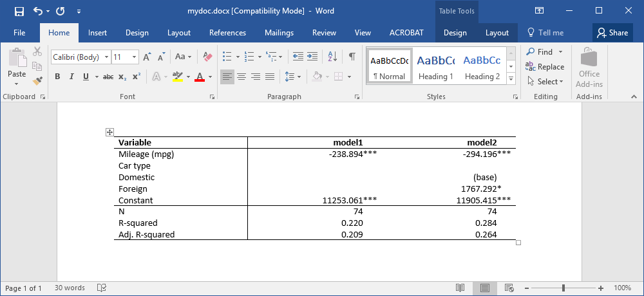The width and height of the screenshot is (644, 296).
Task: Toggle Align Left
Action: click(227, 77)
